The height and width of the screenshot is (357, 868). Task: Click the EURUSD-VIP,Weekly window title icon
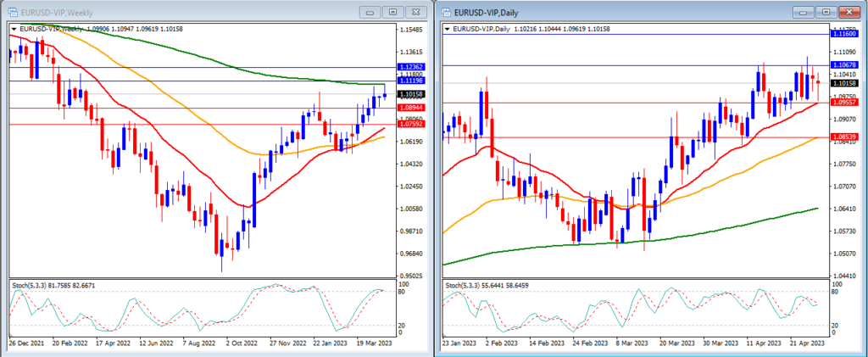click(12, 12)
